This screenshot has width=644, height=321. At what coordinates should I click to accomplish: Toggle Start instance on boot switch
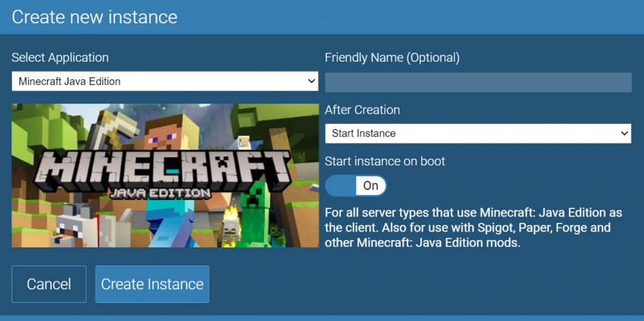tap(356, 186)
